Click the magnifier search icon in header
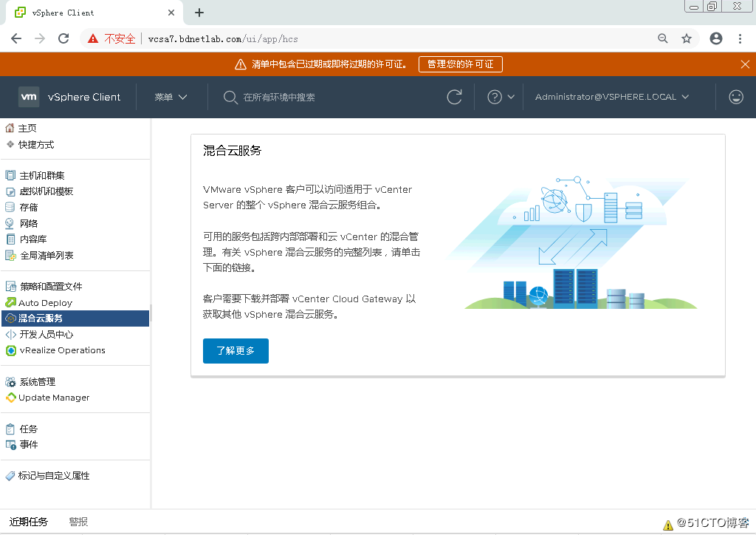The width and height of the screenshot is (756, 535). click(230, 98)
